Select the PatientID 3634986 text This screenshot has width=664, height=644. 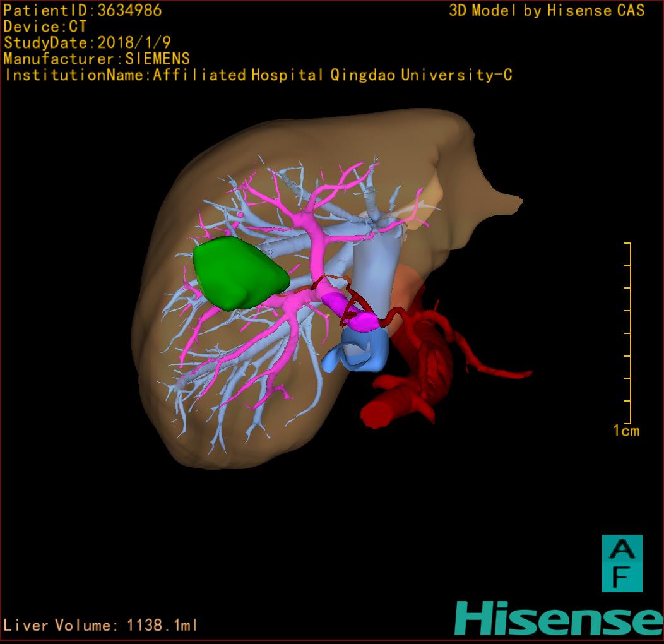(x=83, y=10)
